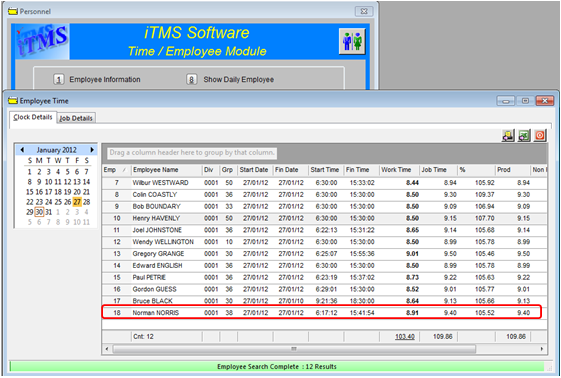Viewport: 561px width, 378px height.
Task: Switch to the Job Details tab
Action: pyautogui.click(x=76, y=118)
